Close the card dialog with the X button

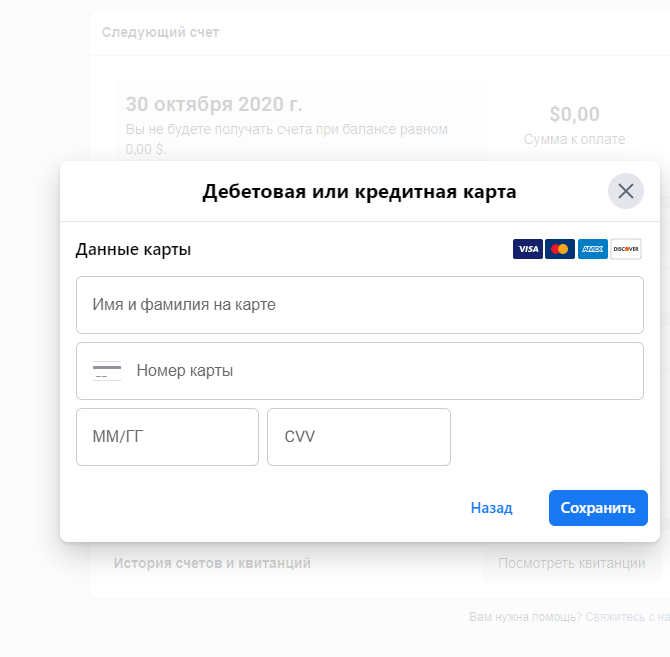(x=625, y=191)
